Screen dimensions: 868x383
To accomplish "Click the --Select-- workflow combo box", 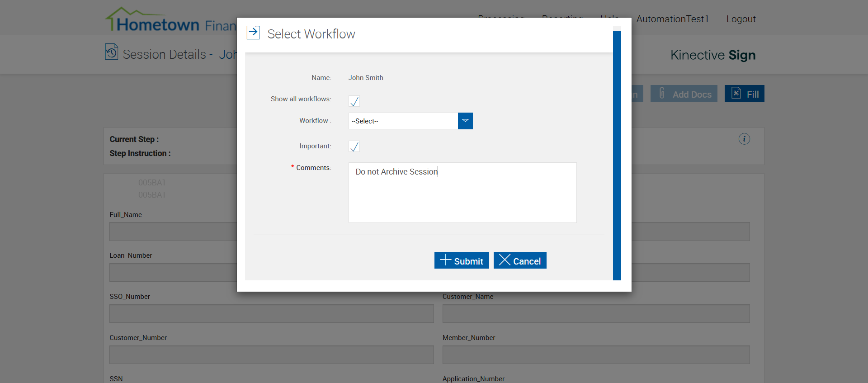I will tap(403, 121).
